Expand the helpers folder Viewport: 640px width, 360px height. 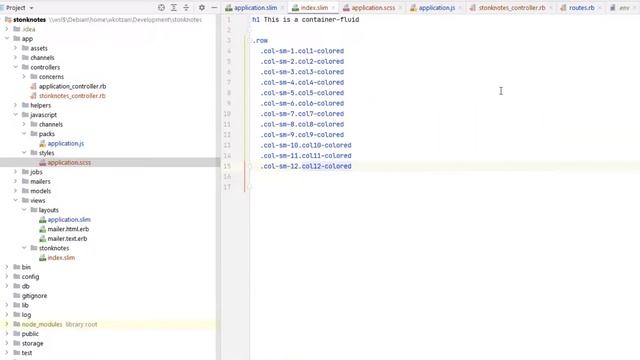pos(16,105)
